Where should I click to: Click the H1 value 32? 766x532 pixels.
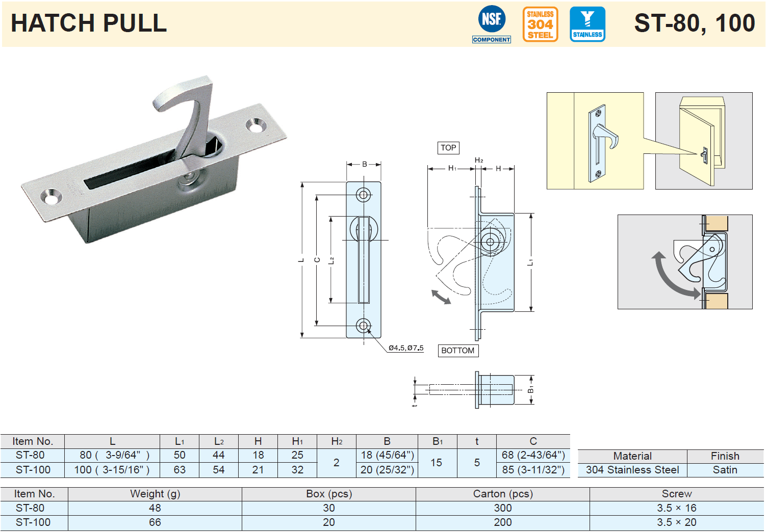[297, 470]
